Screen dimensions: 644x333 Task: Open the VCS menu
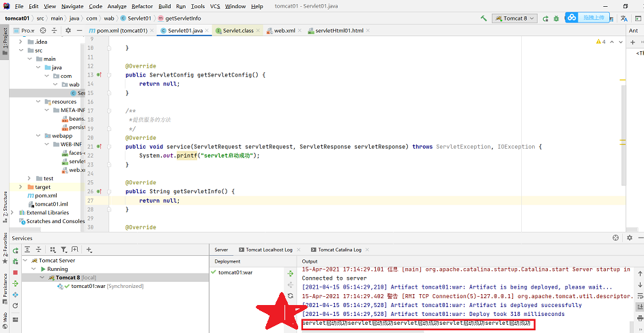(215, 6)
